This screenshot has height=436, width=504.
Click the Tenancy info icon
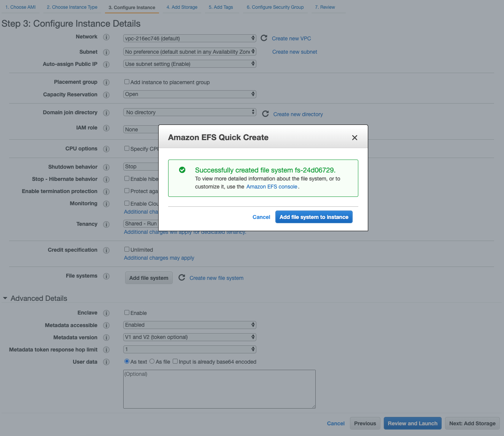[107, 224]
